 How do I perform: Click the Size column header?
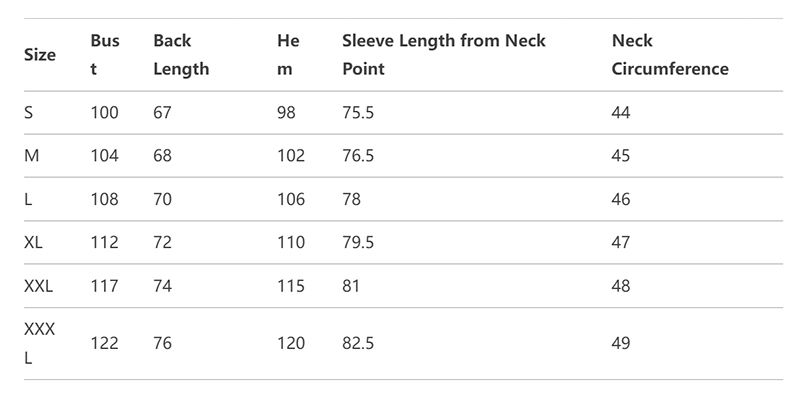(40, 55)
